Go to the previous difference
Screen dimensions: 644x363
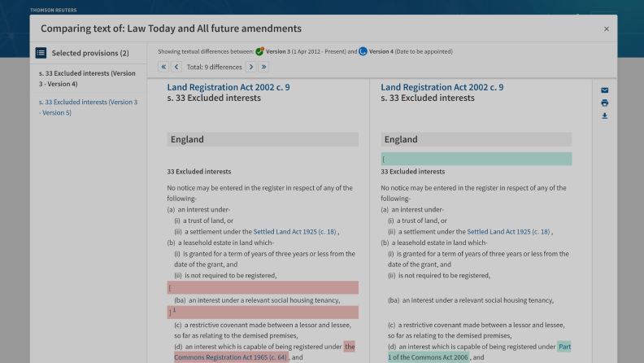(x=176, y=67)
